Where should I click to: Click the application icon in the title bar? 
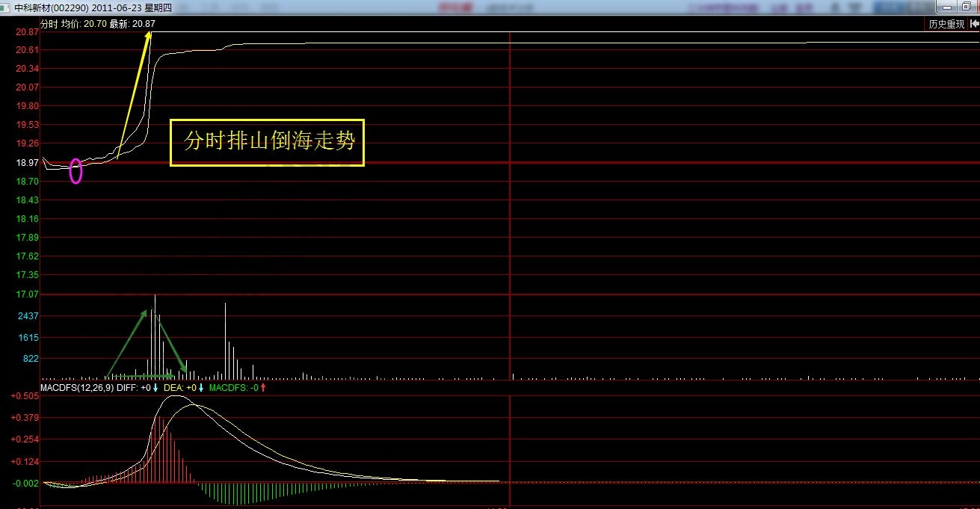point(6,6)
